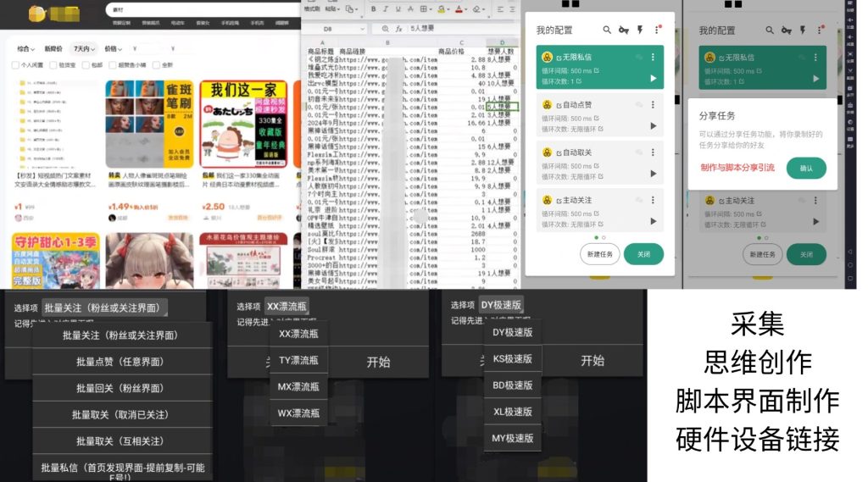Play 主动关注 task in undimmed panel
The width and height of the screenshot is (868, 482).
[654, 221]
